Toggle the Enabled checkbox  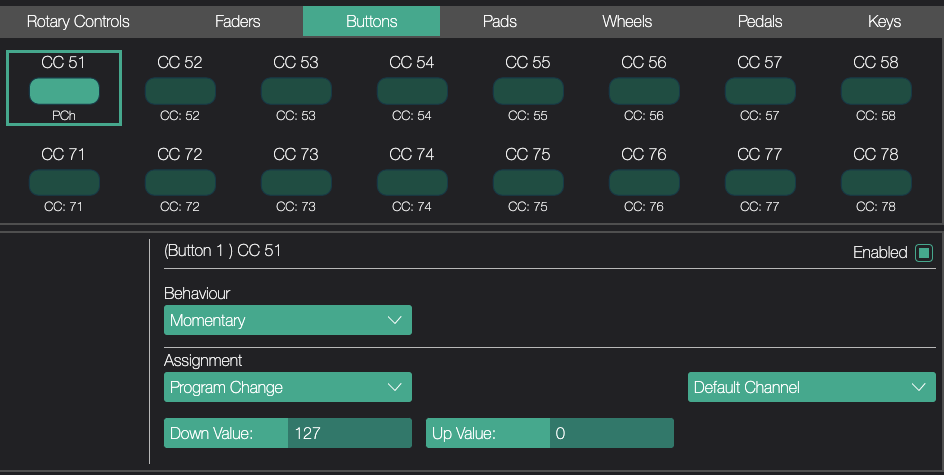click(924, 253)
